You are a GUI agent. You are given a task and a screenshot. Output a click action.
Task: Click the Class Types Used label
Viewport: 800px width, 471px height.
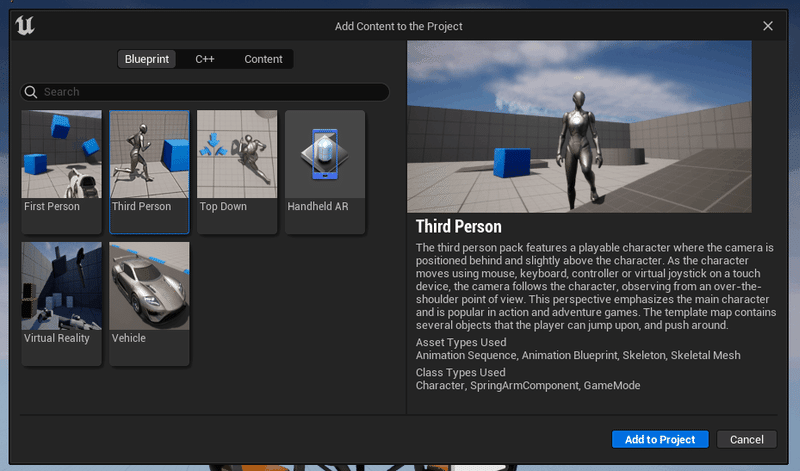[461, 373]
